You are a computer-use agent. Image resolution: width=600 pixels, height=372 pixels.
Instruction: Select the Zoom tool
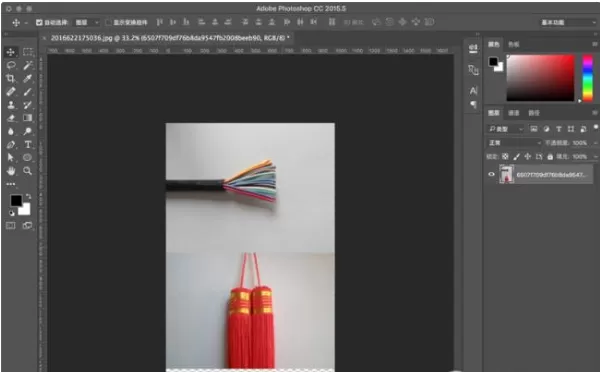pos(28,171)
